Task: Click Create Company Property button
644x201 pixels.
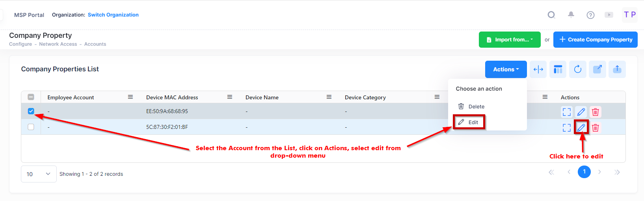Action: (595, 40)
